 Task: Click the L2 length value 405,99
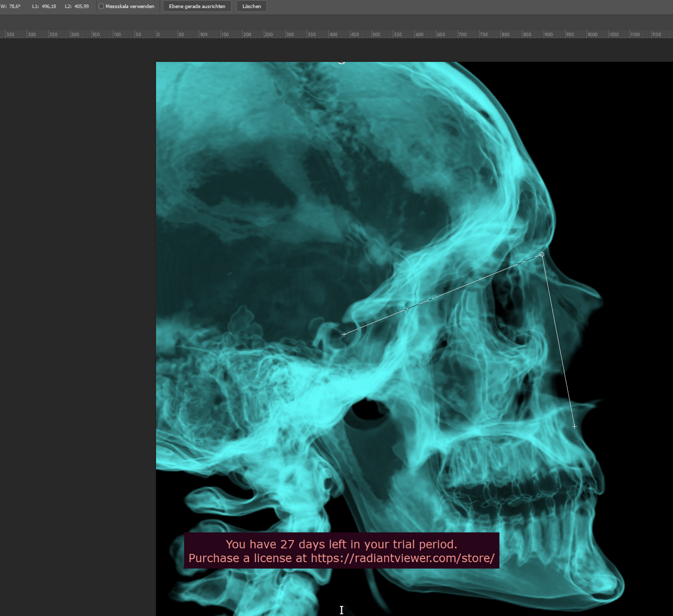pyautogui.click(x=82, y=7)
